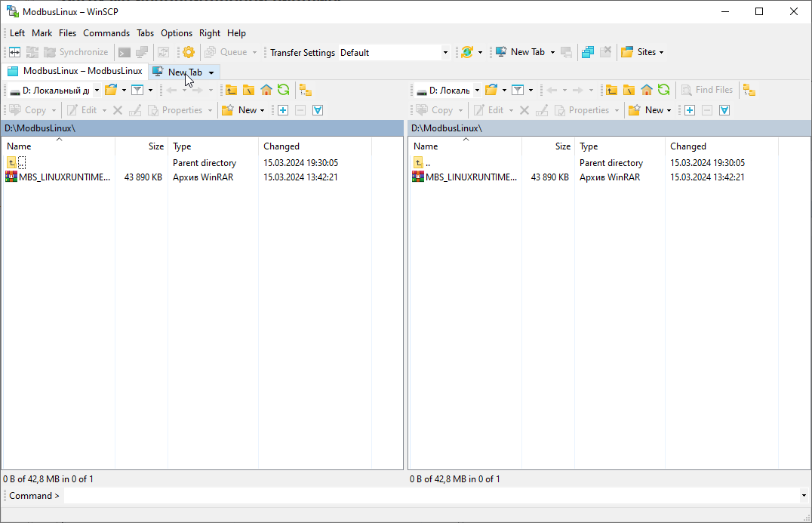The height and width of the screenshot is (523, 812).
Task: Open the Preferences gear icon
Action: point(189,52)
